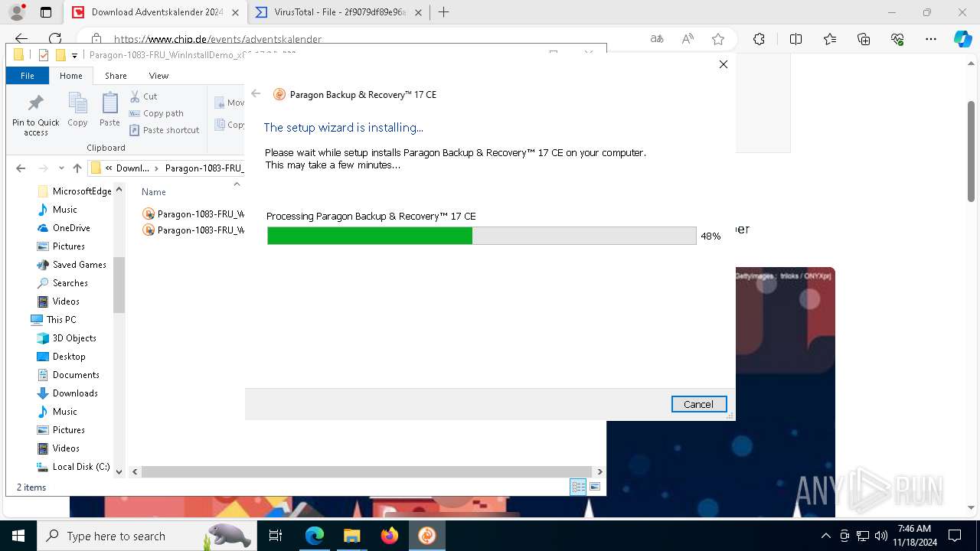The width and height of the screenshot is (980, 551).
Task: Select the second Paragon-1083-FRU file
Action: (x=194, y=230)
